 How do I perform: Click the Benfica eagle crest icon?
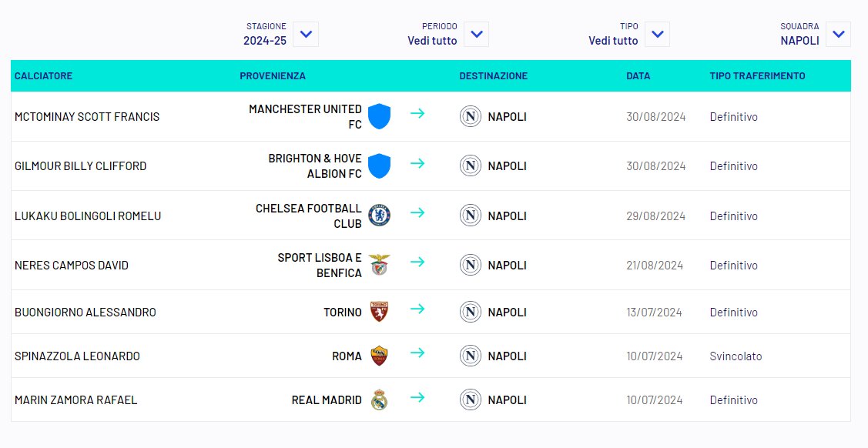[379, 265]
